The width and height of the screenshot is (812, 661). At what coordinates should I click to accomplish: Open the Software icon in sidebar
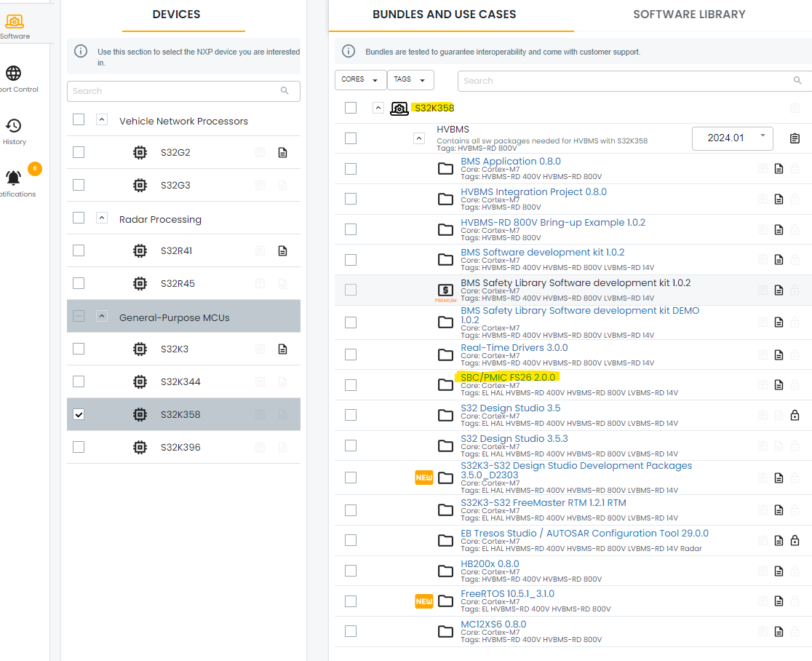(15, 23)
